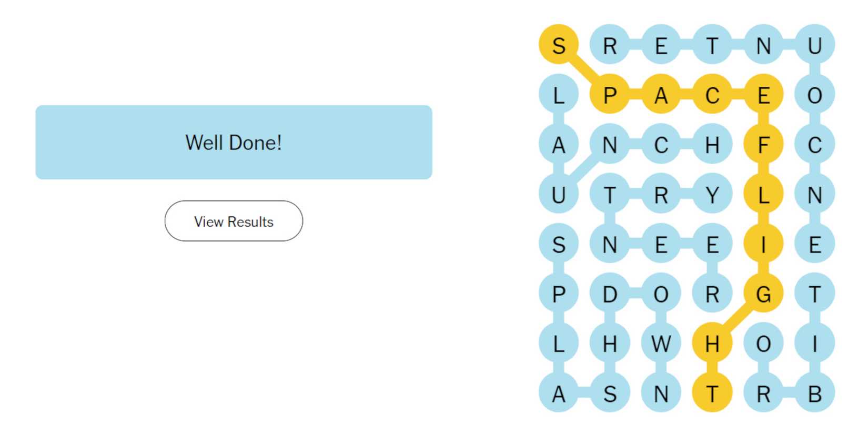The height and width of the screenshot is (434, 868).
Task: Select the yellow L letter tile
Action: tap(763, 194)
